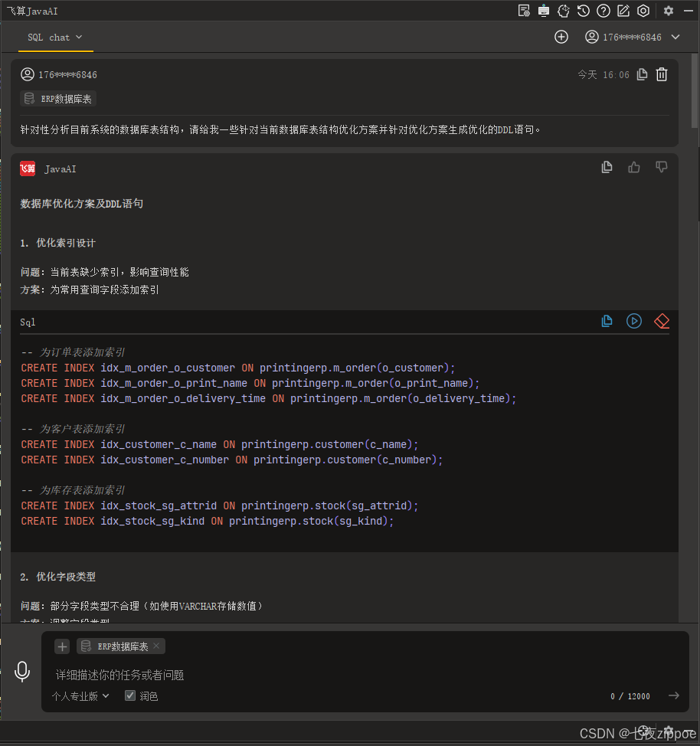
Task: Delete the user message via trash icon
Action: click(x=661, y=74)
